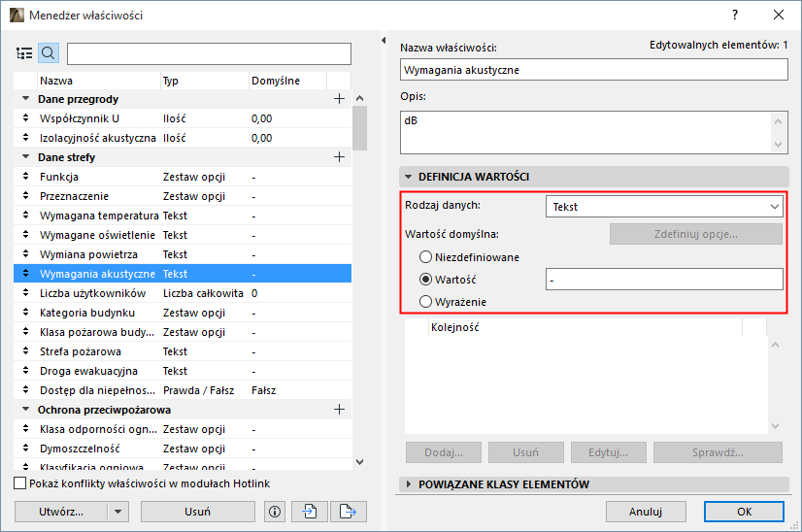Viewport: 802px width, 532px height.
Task: Switch to tree list view icon
Action: pos(24,53)
